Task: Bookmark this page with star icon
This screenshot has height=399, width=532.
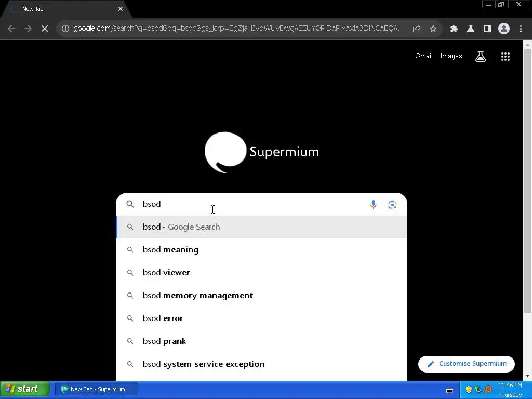Action: [433, 29]
